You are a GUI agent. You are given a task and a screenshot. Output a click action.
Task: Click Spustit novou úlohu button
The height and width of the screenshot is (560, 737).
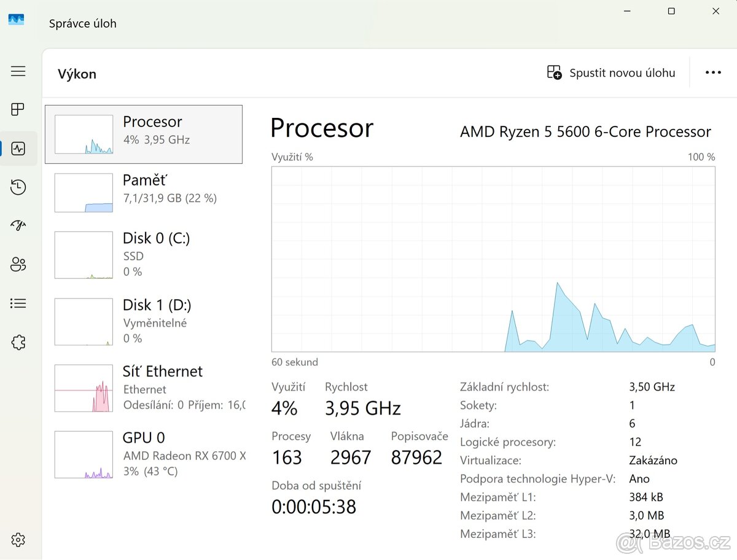[611, 72]
